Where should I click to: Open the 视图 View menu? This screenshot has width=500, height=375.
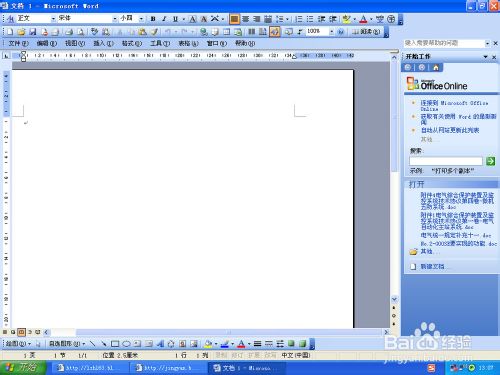(x=75, y=43)
